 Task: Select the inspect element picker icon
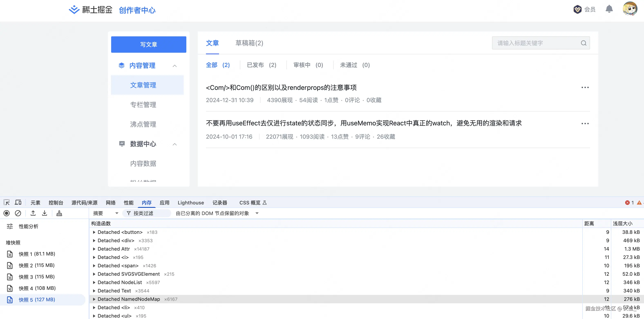(7, 202)
